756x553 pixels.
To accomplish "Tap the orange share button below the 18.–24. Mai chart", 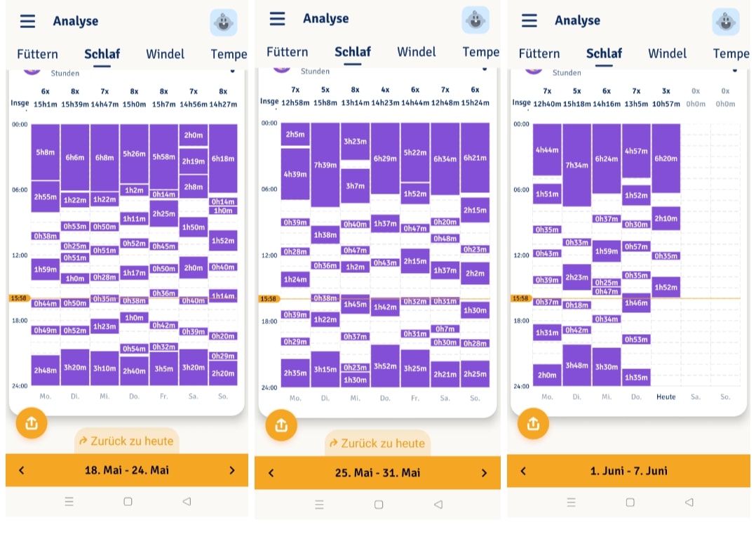I will (x=32, y=423).
